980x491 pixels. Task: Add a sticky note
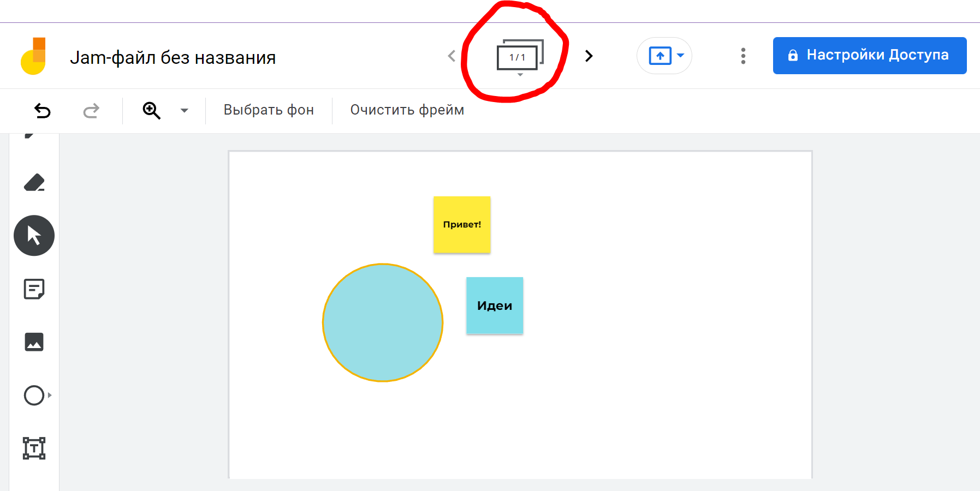click(34, 289)
